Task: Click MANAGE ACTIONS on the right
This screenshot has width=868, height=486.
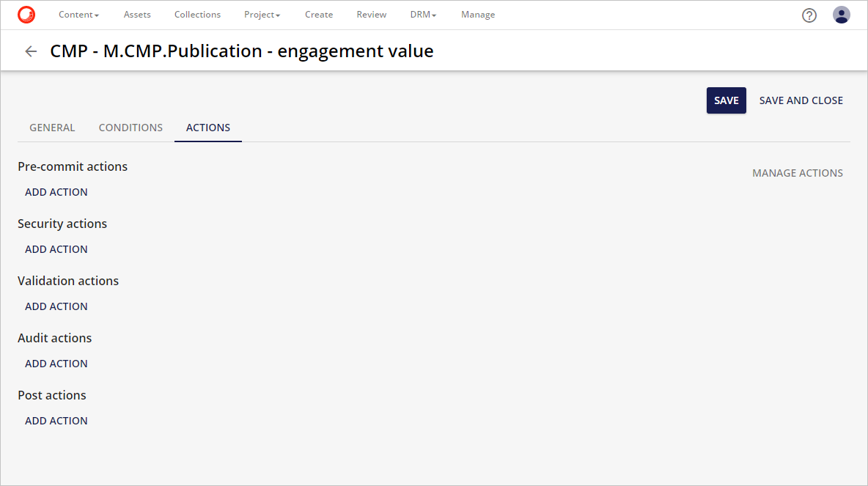Action: (x=798, y=172)
